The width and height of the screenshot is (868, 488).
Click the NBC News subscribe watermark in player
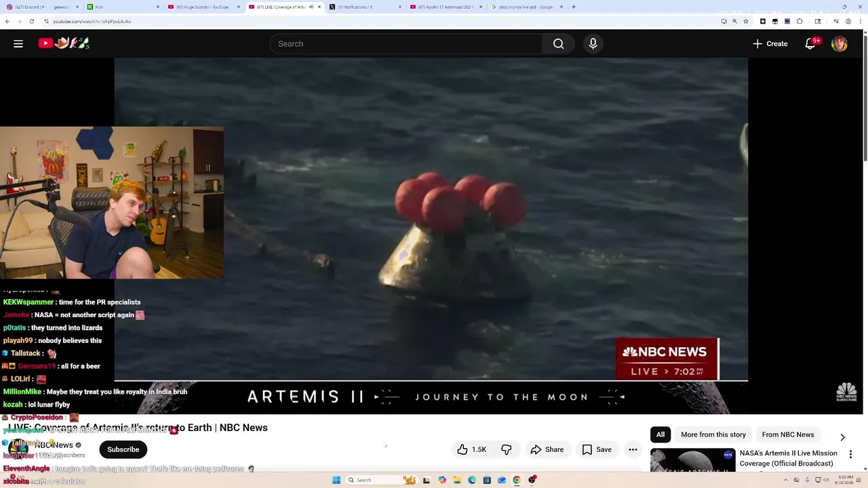click(x=846, y=392)
